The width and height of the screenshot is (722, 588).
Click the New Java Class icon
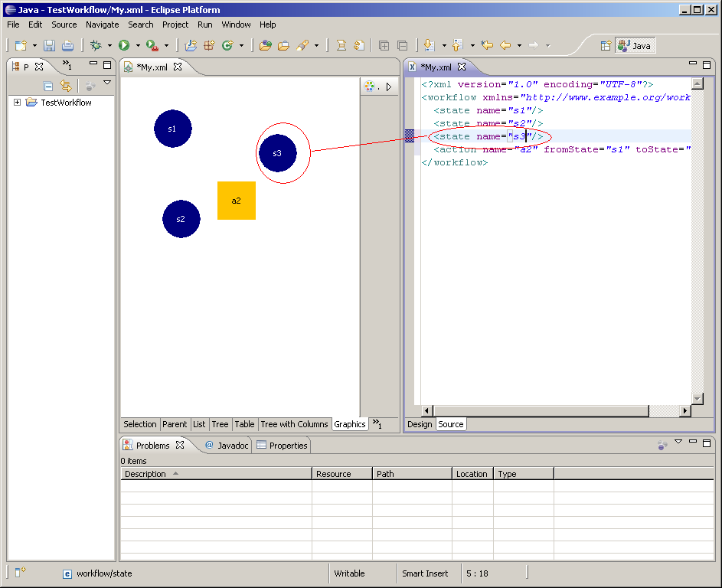click(227, 46)
